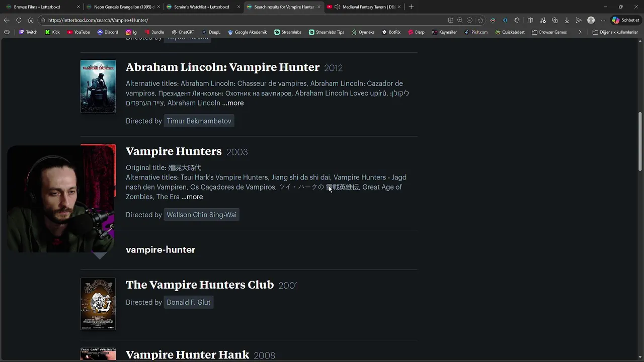Open Twitch bookmark
The width and height of the screenshot is (644, 362).
pyautogui.click(x=28, y=32)
